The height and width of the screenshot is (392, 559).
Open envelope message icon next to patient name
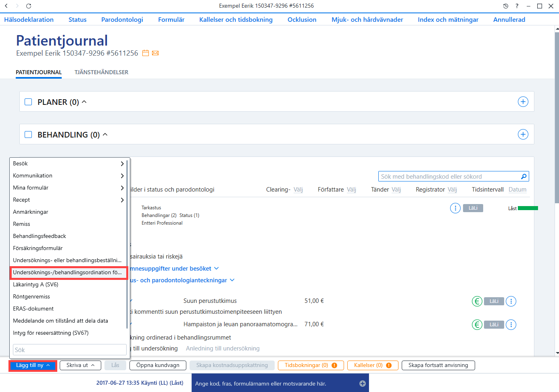click(155, 53)
